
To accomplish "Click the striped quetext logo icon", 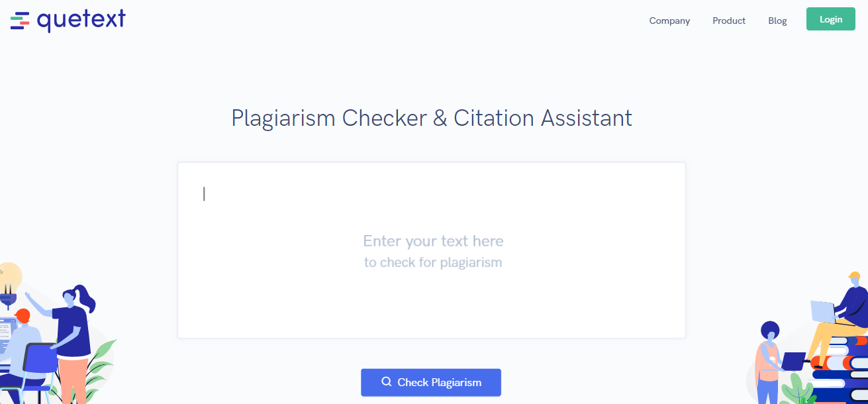I will tap(20, 21).
